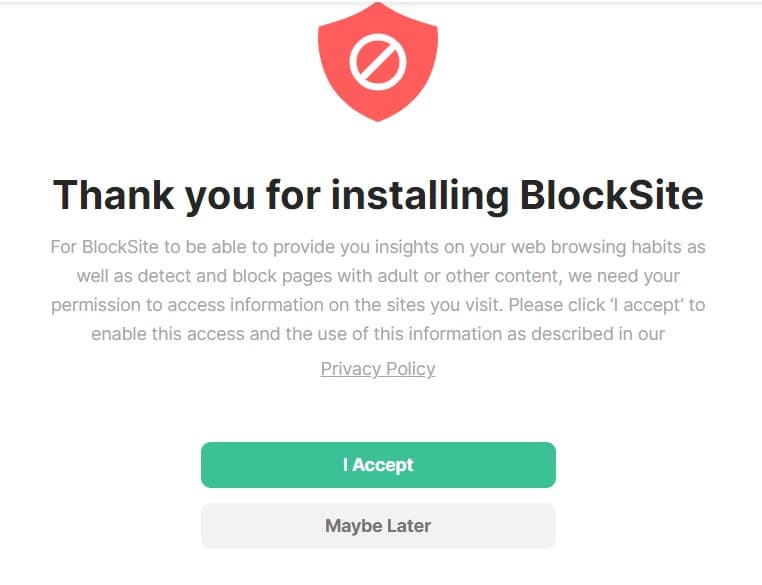Open the Privacy Policy link
The image size is (762, 585).
click(378, 369)
